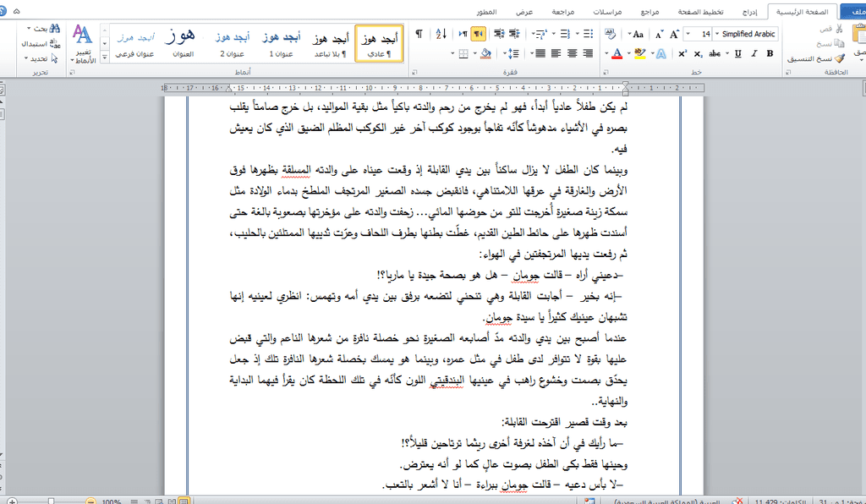Toggle Underline formatting

tap(737, 53)
